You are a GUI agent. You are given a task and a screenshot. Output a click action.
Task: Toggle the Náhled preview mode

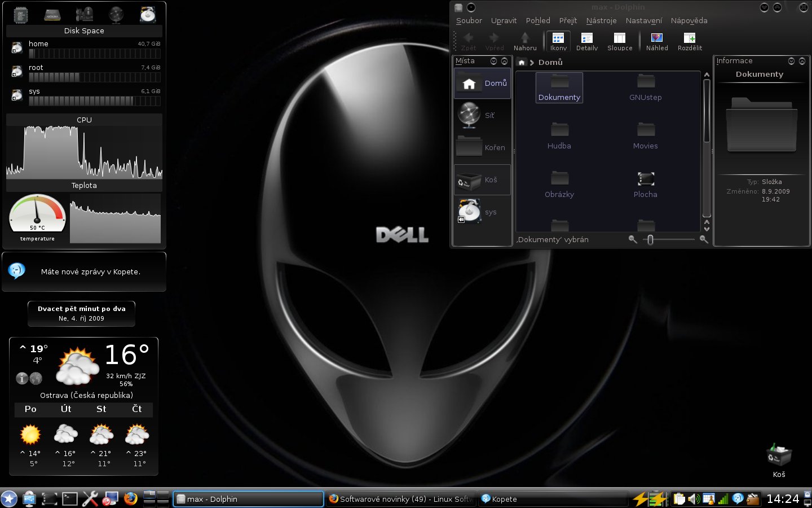pos(657,41)
